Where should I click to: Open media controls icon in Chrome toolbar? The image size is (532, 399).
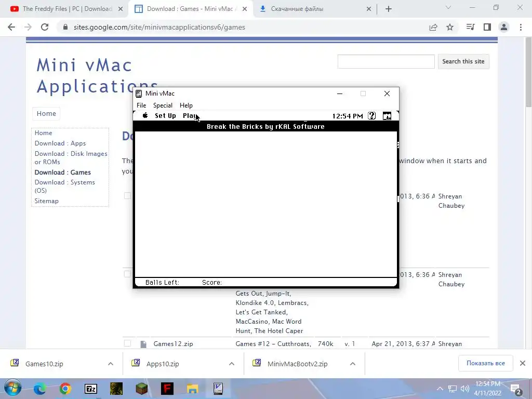[x=470, y=27]
